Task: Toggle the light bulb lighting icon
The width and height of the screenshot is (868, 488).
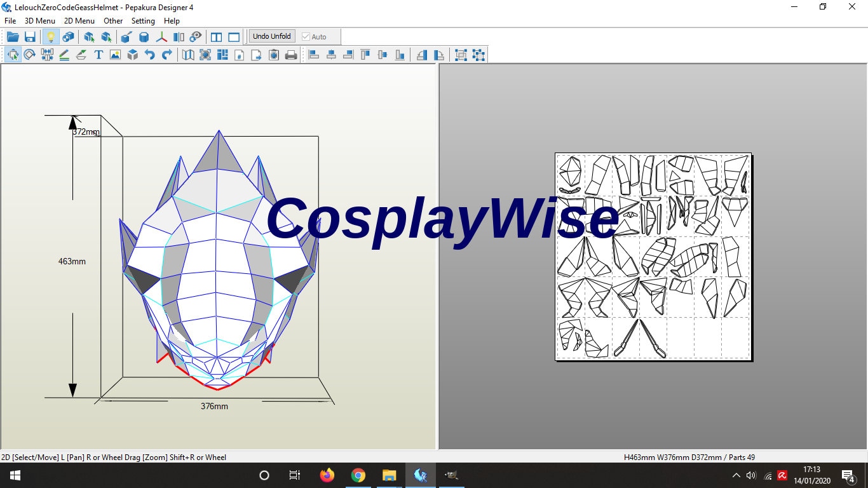Action: coord(51,36)
